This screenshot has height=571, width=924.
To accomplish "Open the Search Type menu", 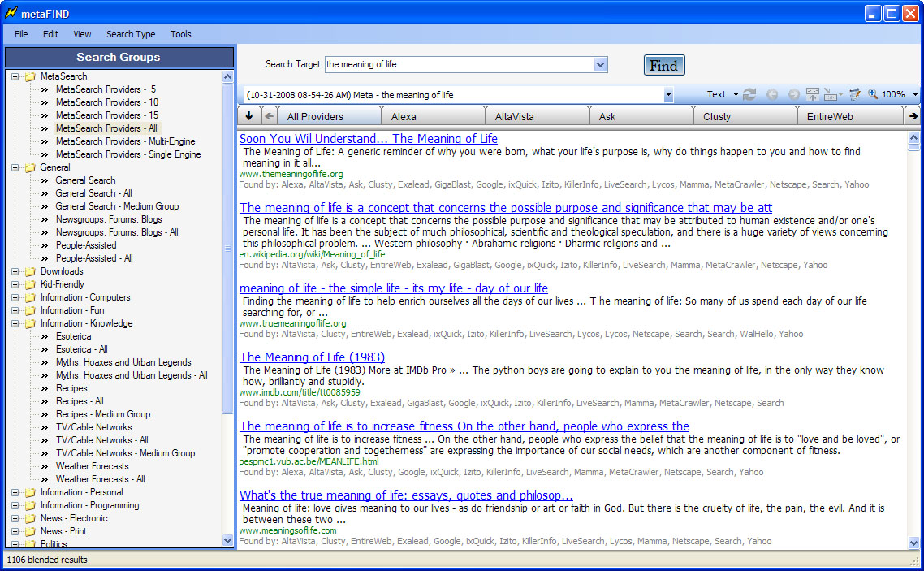I will pyautogui.click(x=131, y=34).
